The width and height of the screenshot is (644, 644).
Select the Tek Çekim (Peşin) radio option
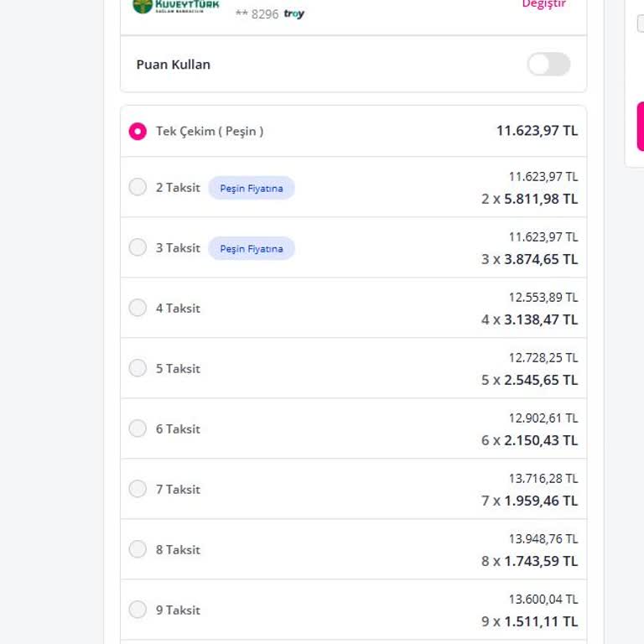138,132
